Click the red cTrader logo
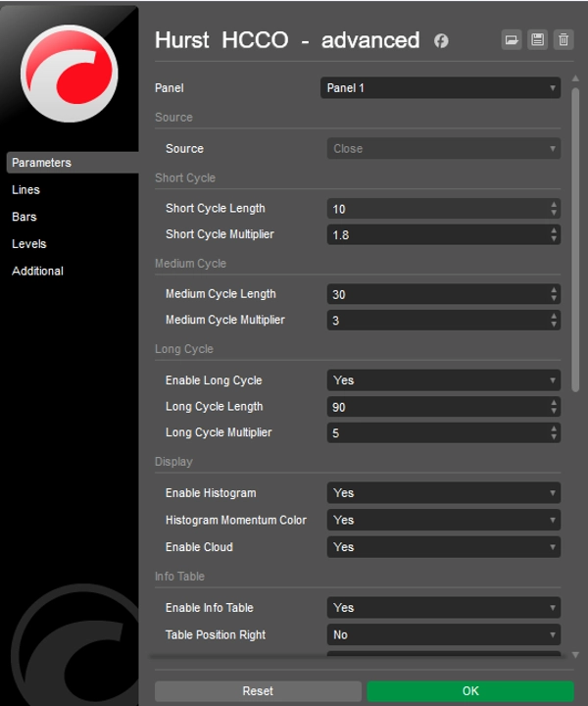588x706 pixels. (x=70, y=74)
